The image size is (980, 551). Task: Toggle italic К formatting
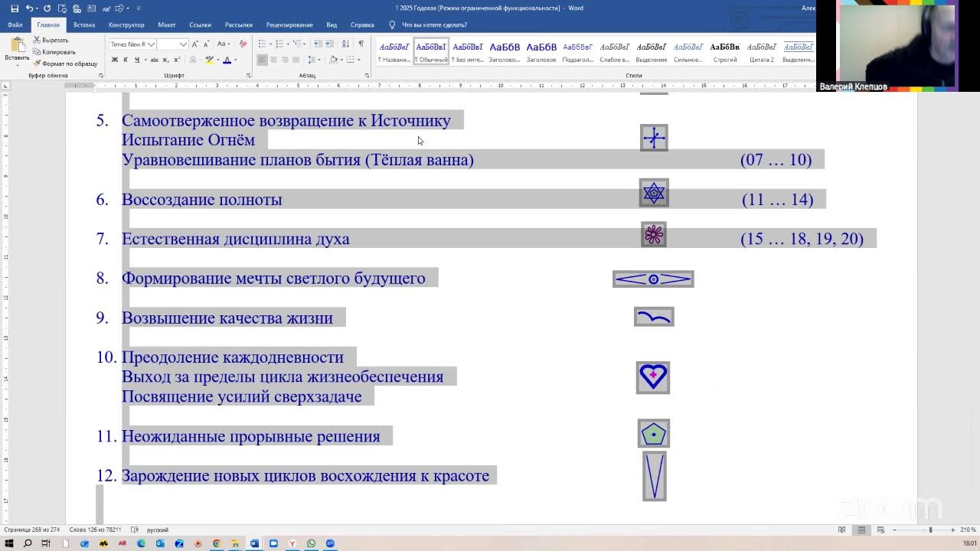point(126,60)
